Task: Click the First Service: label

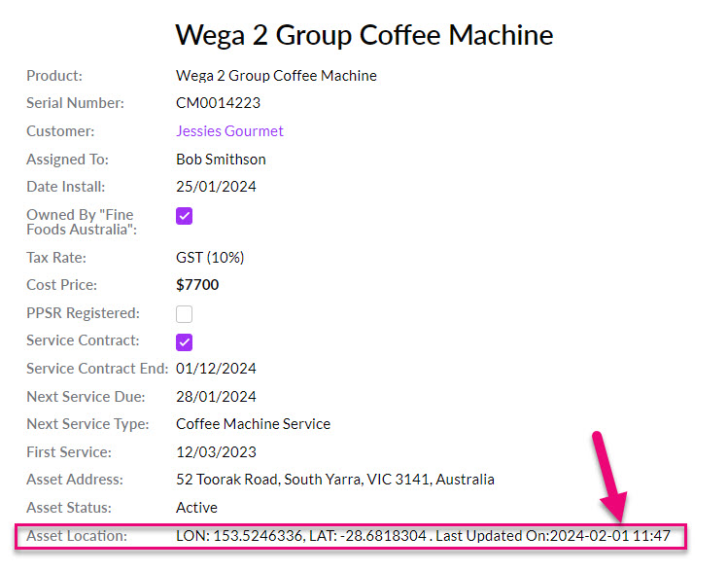Action: point(69,452)
